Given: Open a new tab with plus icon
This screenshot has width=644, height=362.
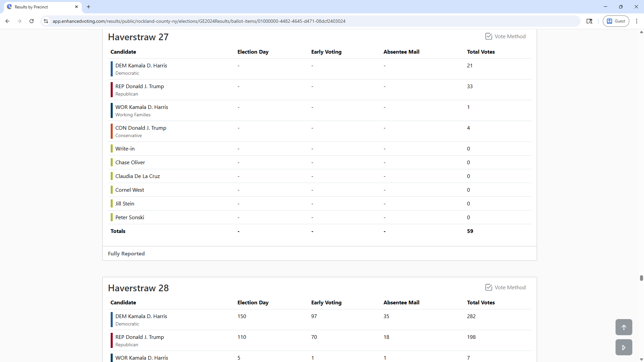Looking at the screenshot, I should point(89,7).
